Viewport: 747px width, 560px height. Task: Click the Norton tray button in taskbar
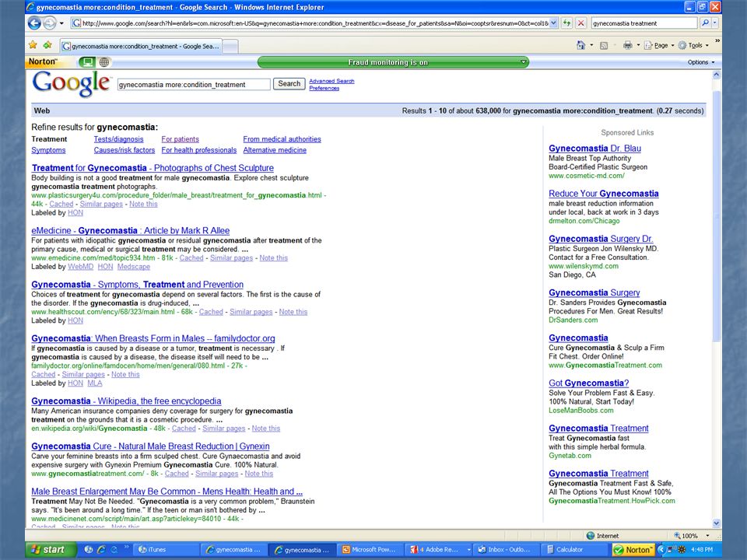click(633, 550)
